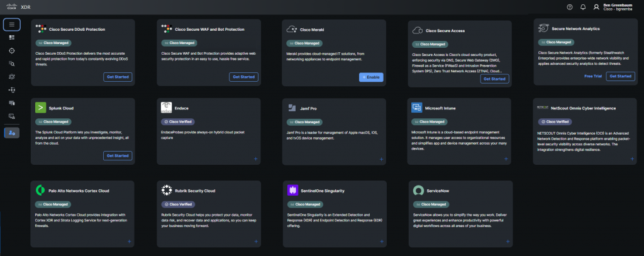This screenshot has width=644, height=256.
Task: Click Get Started for Cisco Secure DDoS Protection
Action: point(118,77)
